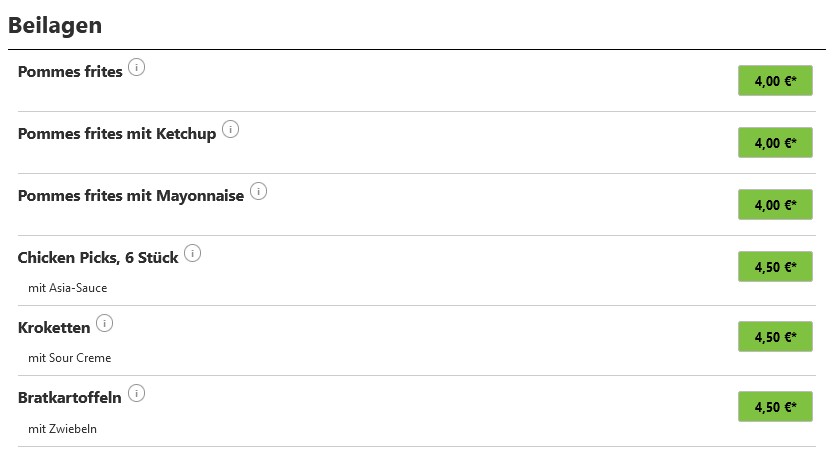This screenshot has width=834, height=450.
Task: Select the Kroketten item name
Action: point(54,328)
